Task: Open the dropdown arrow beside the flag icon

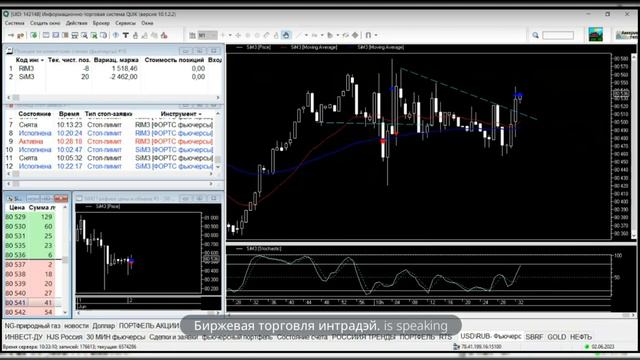Action: [x=338, y=36]
